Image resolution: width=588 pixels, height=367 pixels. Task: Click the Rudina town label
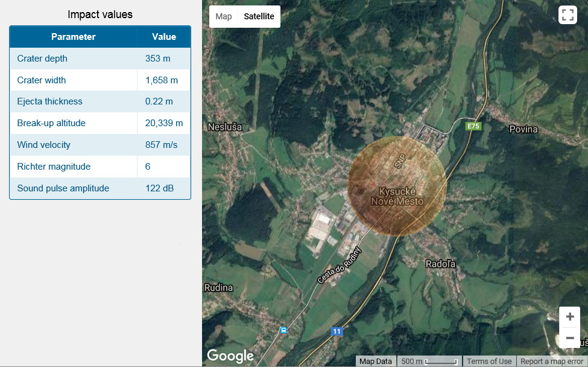click(218, 288)
